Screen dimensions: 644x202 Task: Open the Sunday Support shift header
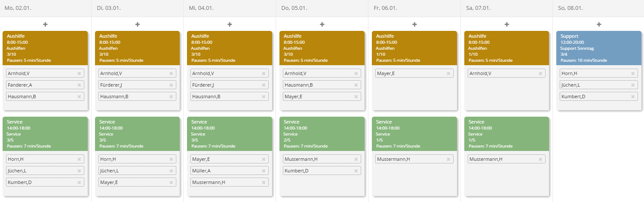(x=599, y=48)
